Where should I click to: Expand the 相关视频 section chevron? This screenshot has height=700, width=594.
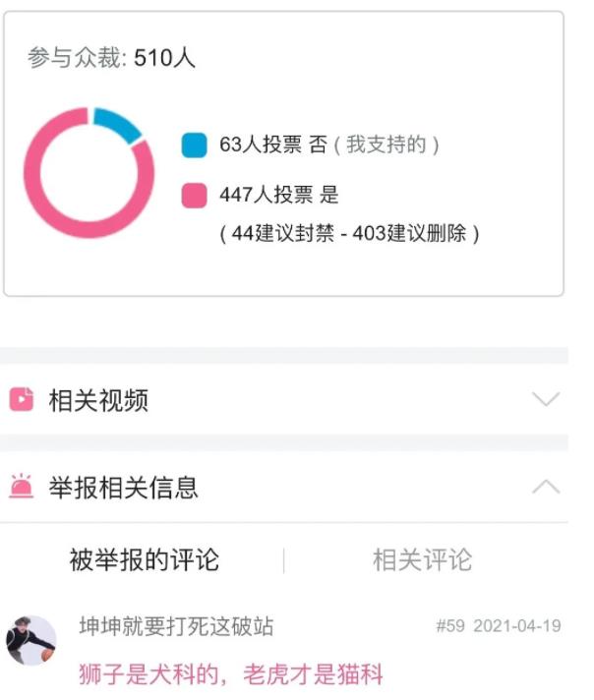click(x=545, y=399)
